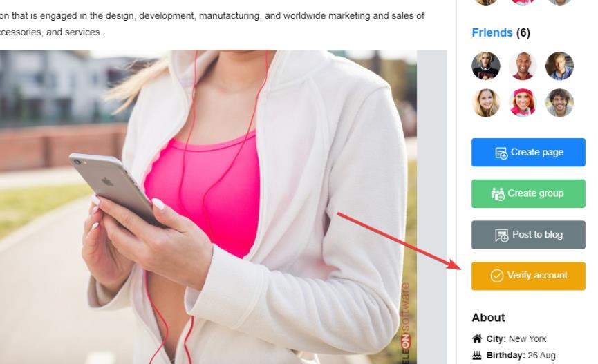
Task: Select the green Create group button
Action: click(x=528, y=193)
